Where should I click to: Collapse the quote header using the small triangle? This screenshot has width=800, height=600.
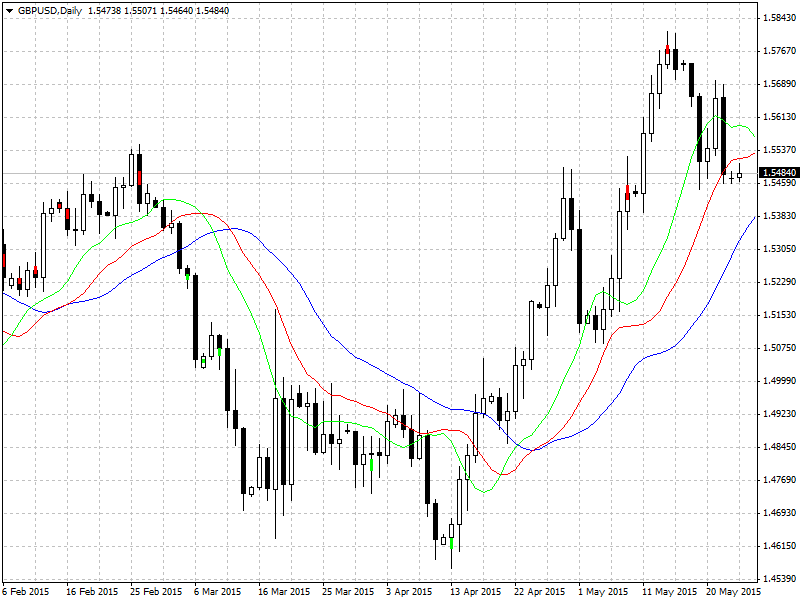(8, 7)
